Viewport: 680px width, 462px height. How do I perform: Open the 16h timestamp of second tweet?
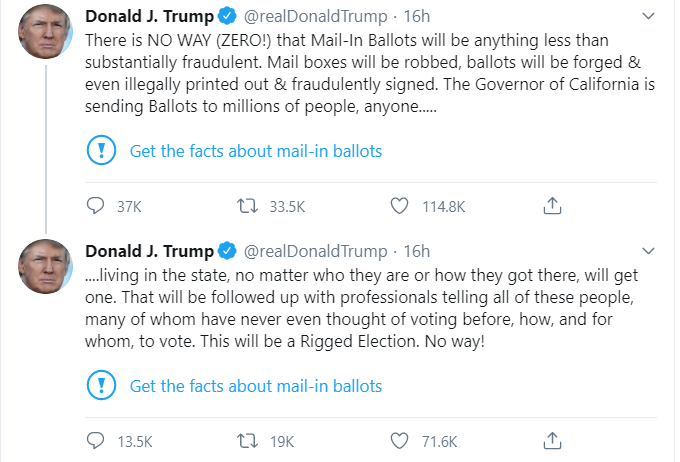(417, 251)
